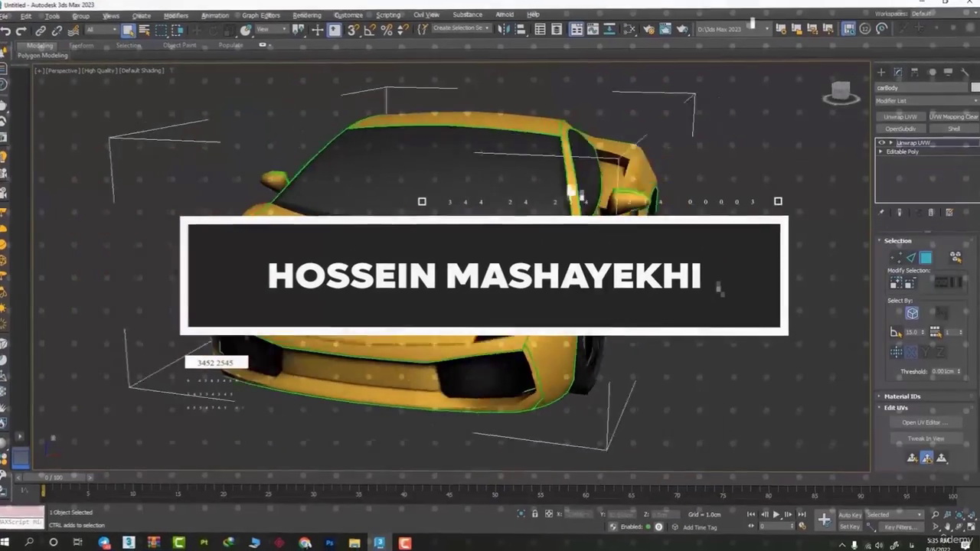The height and width of the screenshot is (551, 980).
Task: Select Polygon sub-object mode in Selection
Action: (x=926, y=258)
